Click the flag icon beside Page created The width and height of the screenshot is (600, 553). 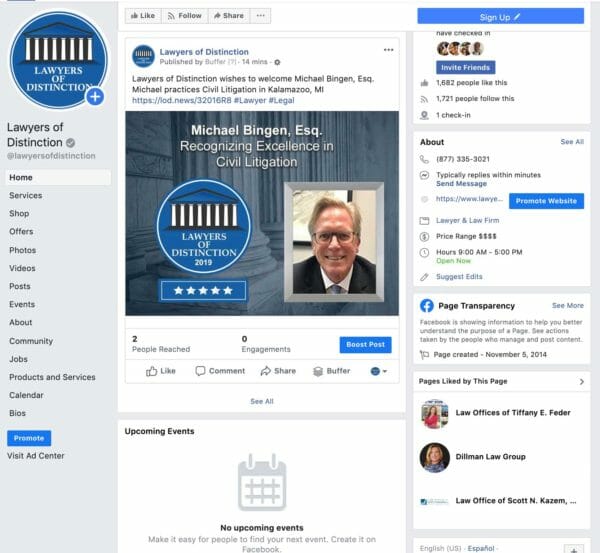pyautogui.click(x=424, y=355)
